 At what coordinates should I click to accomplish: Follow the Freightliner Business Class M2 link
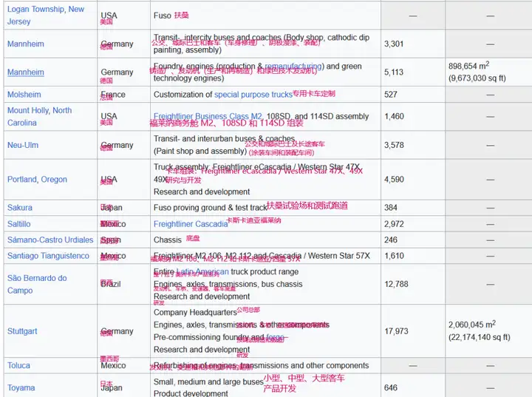click(208, 116)
